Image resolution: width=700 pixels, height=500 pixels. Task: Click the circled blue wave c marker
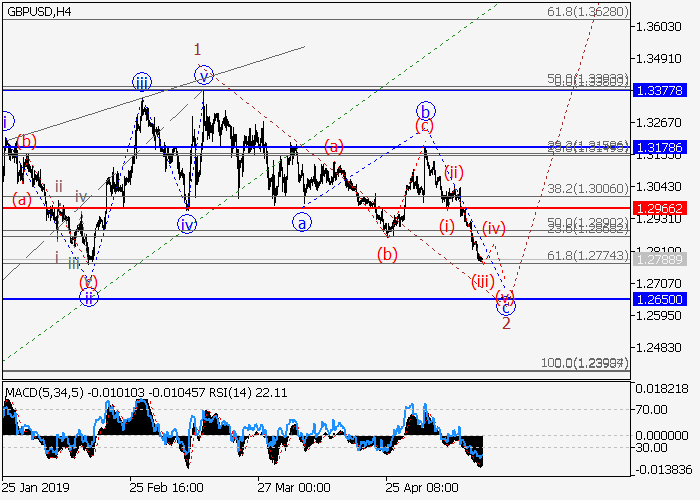click(506, 307)
